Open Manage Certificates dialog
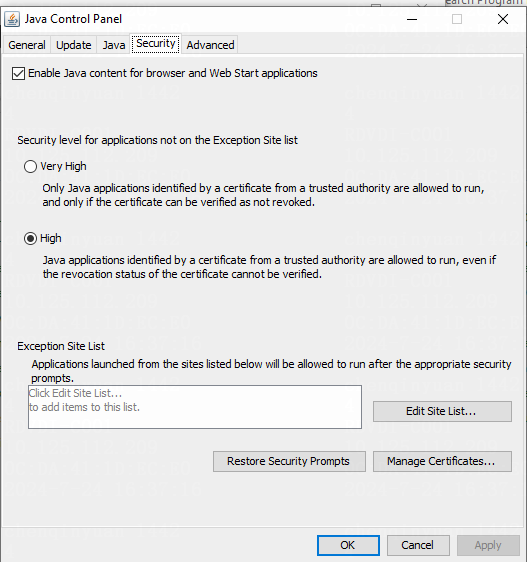 pos(442,461)
